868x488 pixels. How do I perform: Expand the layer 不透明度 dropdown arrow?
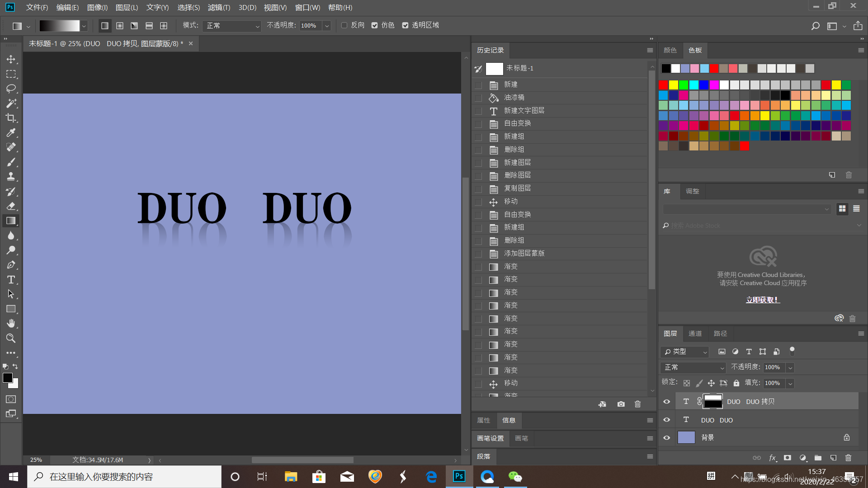[790, 368]
